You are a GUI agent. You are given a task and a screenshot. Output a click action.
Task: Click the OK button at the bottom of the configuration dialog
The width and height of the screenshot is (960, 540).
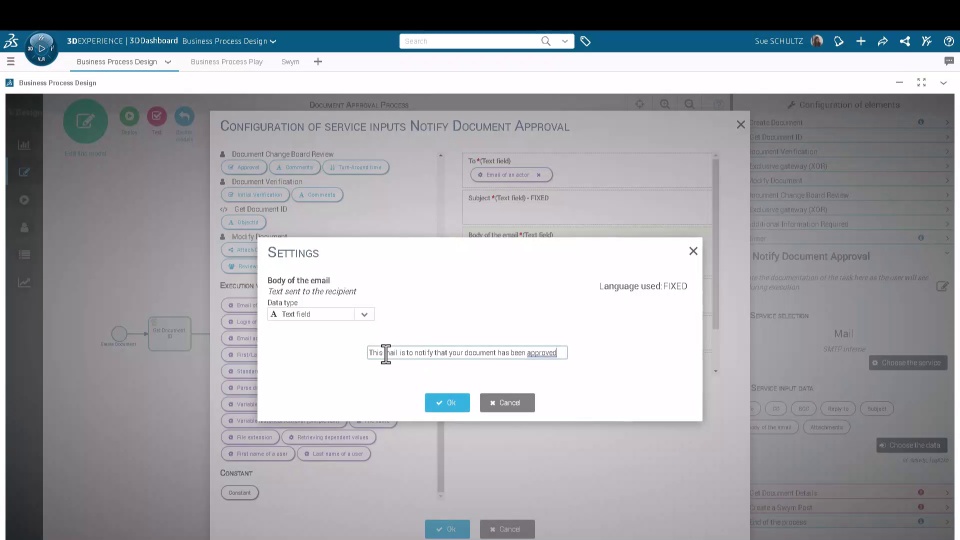447,529
